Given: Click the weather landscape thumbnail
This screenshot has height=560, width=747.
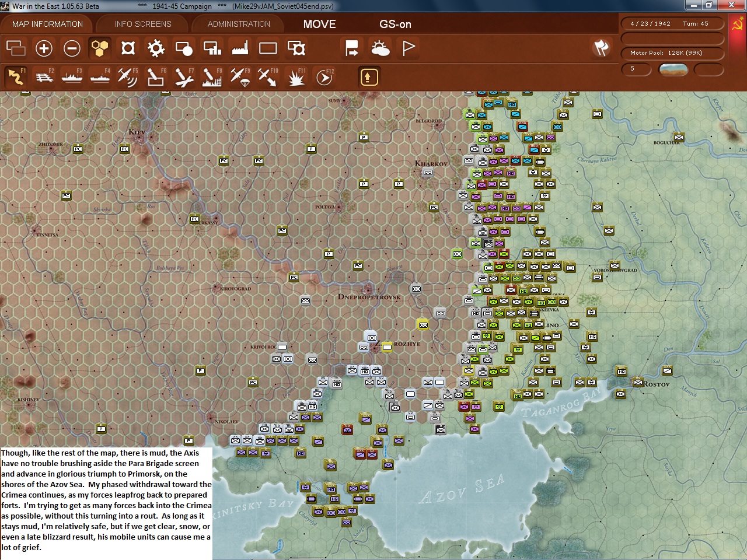Looking at the screenshot, I should coord(673,69).
